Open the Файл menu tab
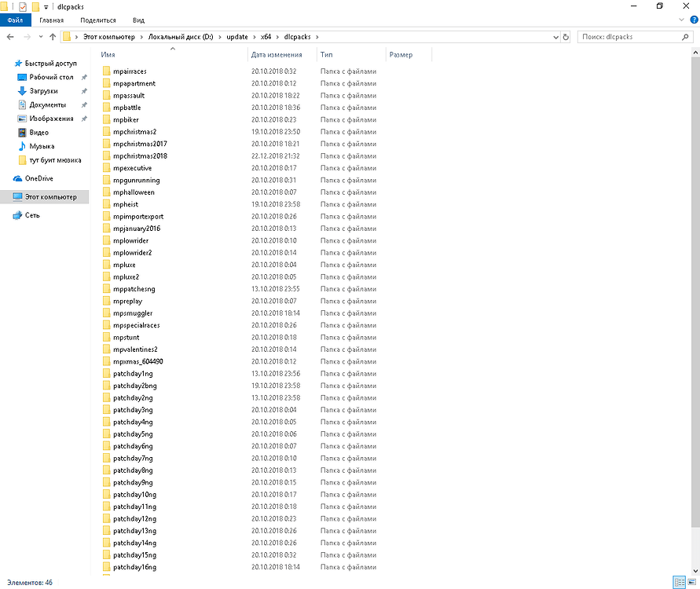The image size is (700, 589). click(15, 20)
